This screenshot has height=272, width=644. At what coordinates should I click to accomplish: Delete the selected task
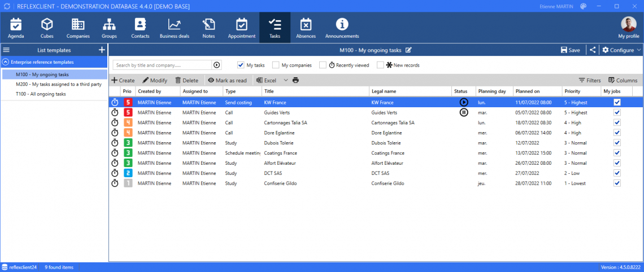(x=187, y=80)
